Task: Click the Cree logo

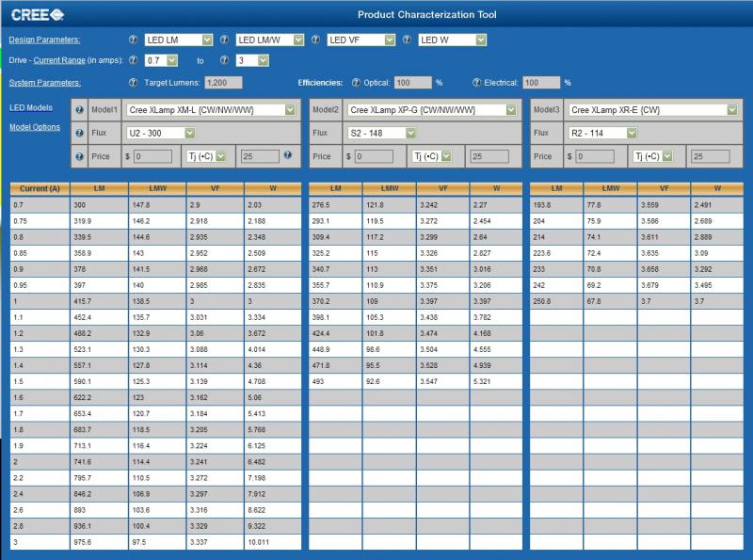Action: coord(38,15)
